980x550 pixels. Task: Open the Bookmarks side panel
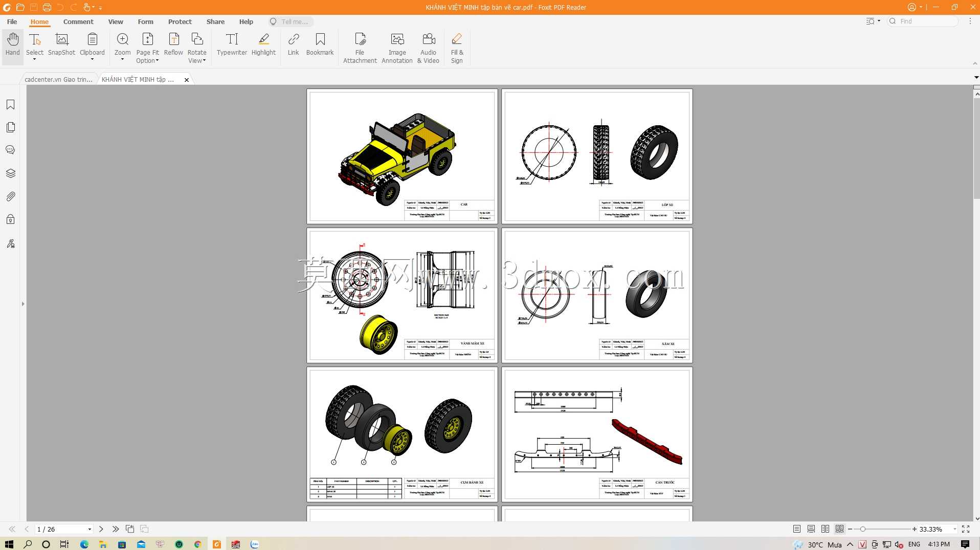[x=10, y=105]
